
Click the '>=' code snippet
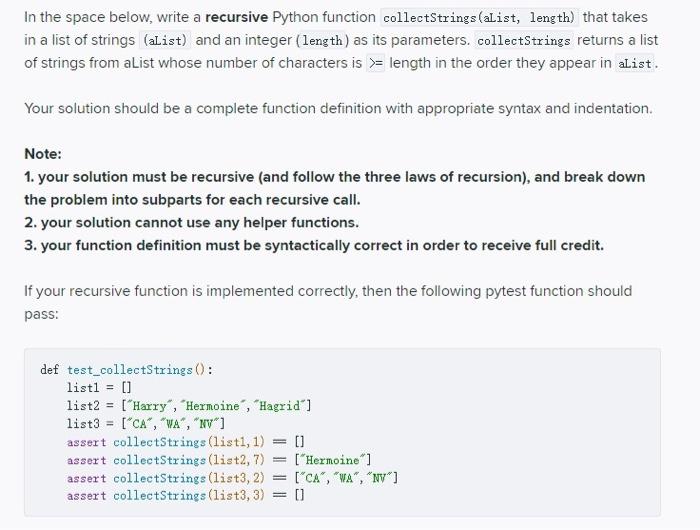pos(375,63)
